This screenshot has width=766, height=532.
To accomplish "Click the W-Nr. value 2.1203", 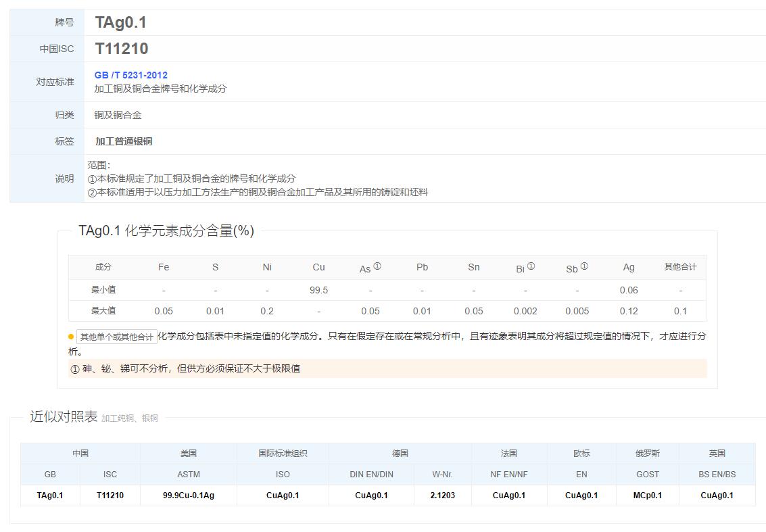I will pos(442,495).
